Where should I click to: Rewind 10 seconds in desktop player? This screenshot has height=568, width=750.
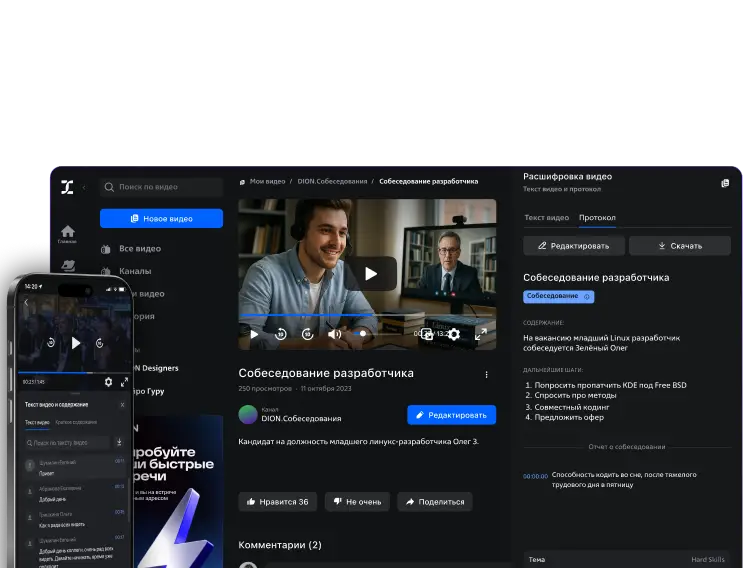[x=281, y=334]
